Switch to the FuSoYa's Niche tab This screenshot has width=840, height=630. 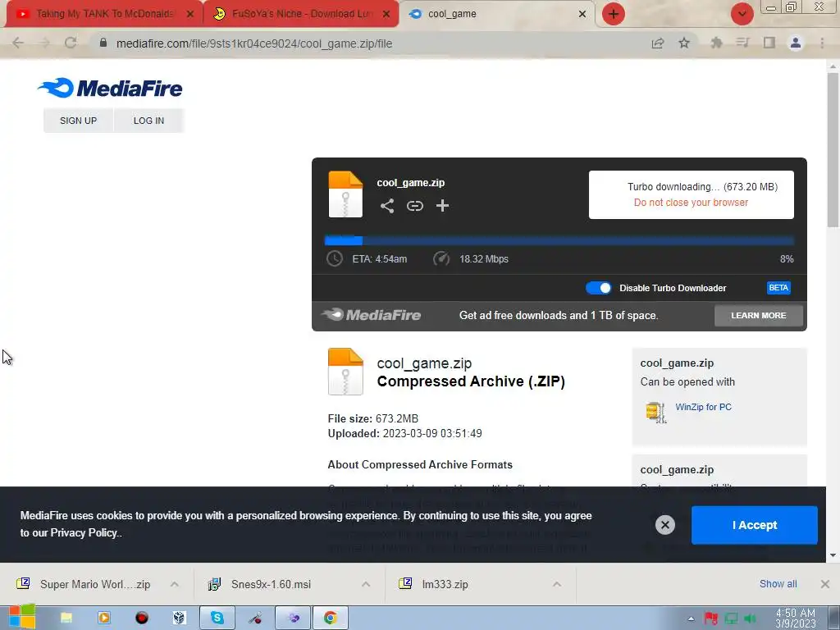tap(300, 14)
